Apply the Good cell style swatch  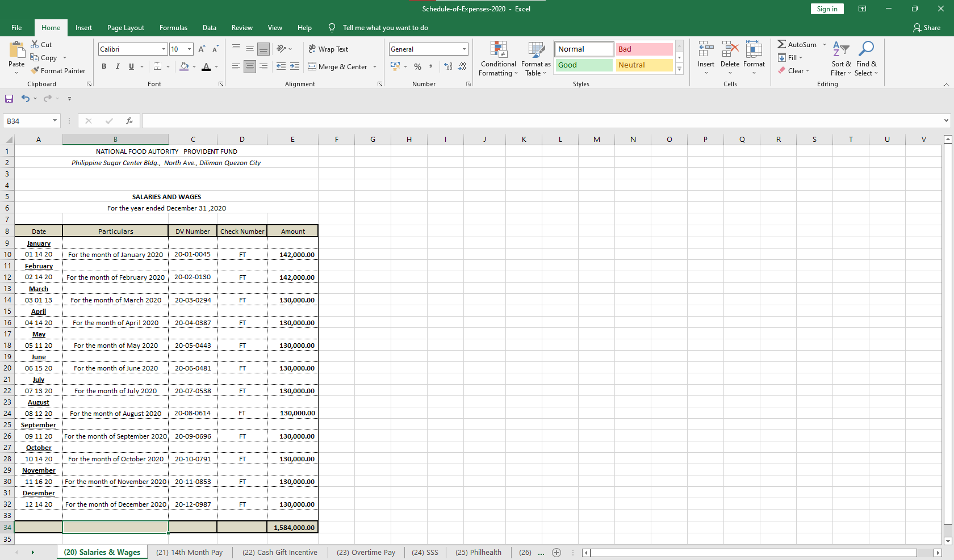click(584, 65)
